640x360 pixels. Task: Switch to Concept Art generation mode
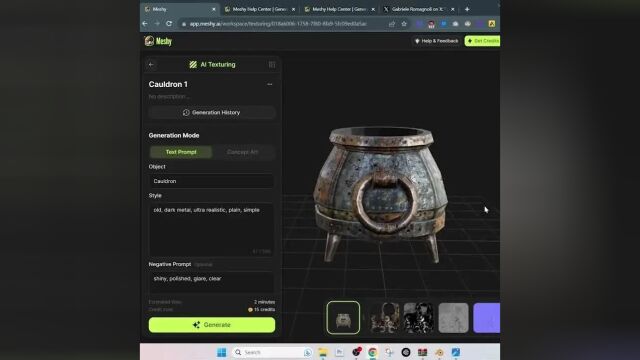coord(242,152)
